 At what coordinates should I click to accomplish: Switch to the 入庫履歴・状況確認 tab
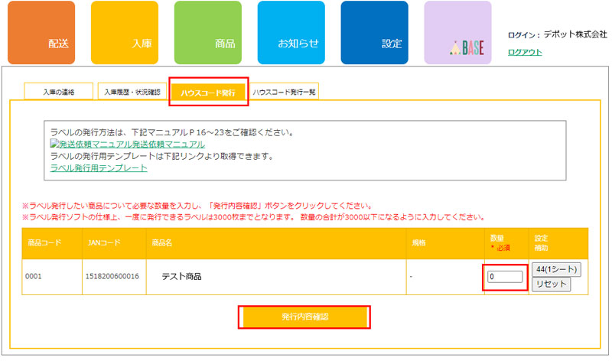(132, 92)
